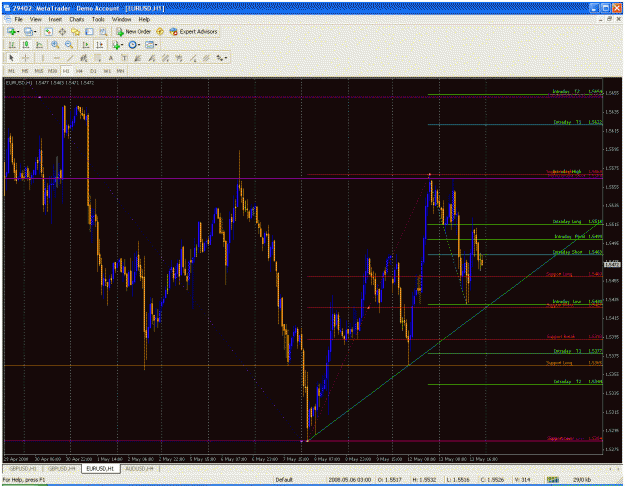Open MetaEditor using the yellow diamond icon
The image size is (625, 486).
160,31
